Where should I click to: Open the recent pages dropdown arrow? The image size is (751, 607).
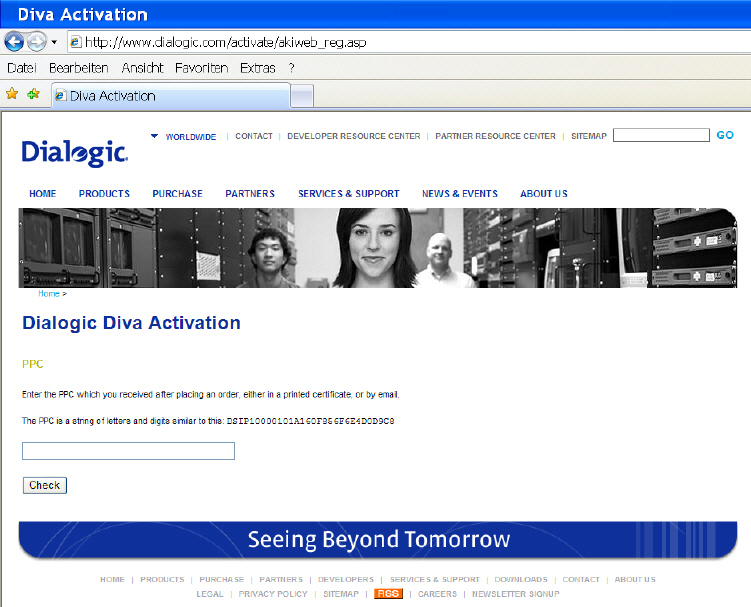click(54, 42)
